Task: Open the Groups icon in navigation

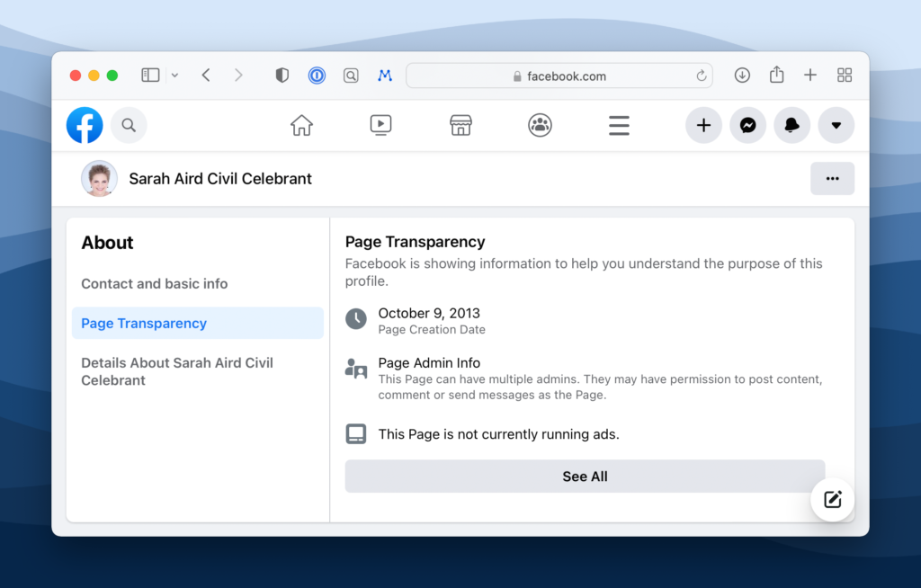Action: tap(540, 126)
